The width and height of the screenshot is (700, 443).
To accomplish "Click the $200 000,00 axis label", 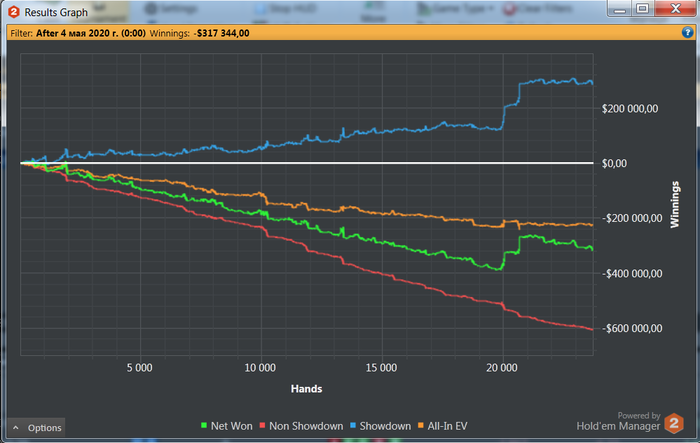I will click(630, 109).
